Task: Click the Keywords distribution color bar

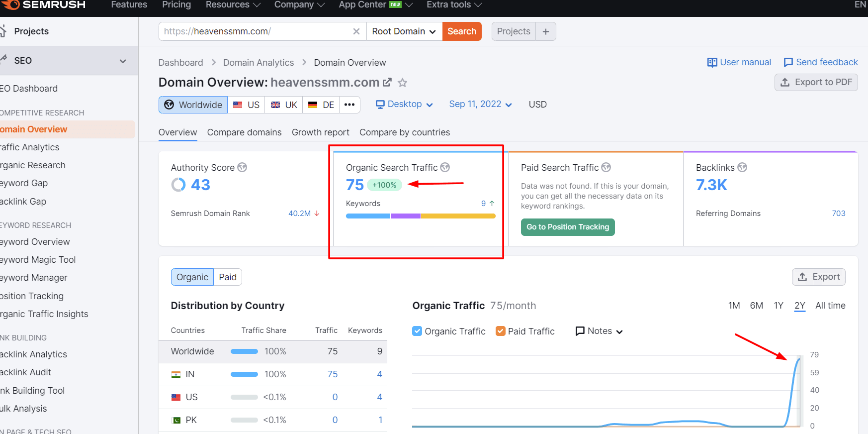Action: [421, 216]
